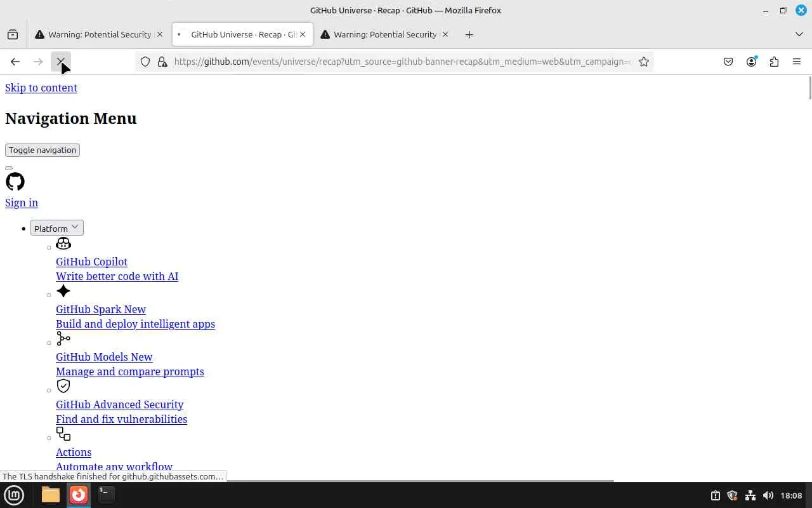The height and width of the screenshot is (508, 812).
Task: Open the Extensions panel
Action: coord(774,62)
